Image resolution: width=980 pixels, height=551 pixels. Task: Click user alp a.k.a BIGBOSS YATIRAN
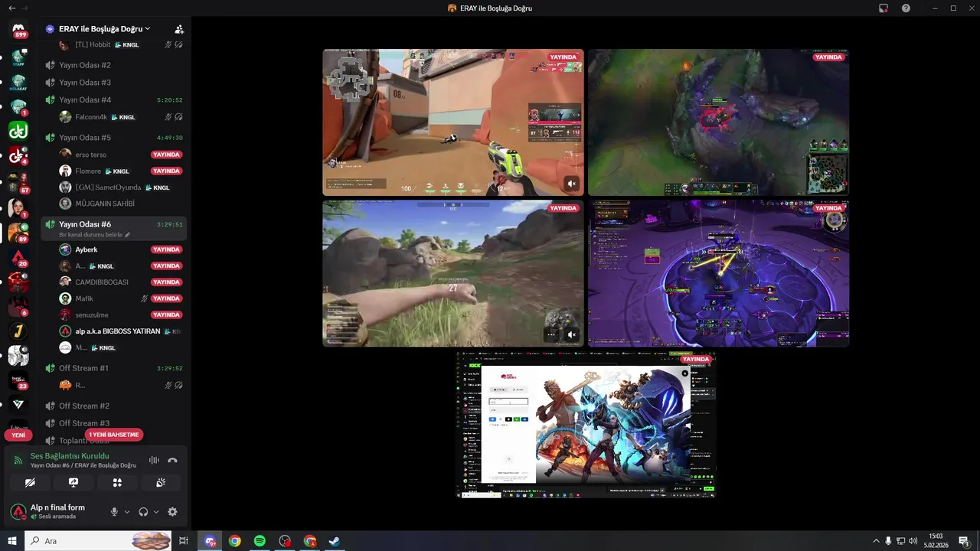tap(120, 331)
